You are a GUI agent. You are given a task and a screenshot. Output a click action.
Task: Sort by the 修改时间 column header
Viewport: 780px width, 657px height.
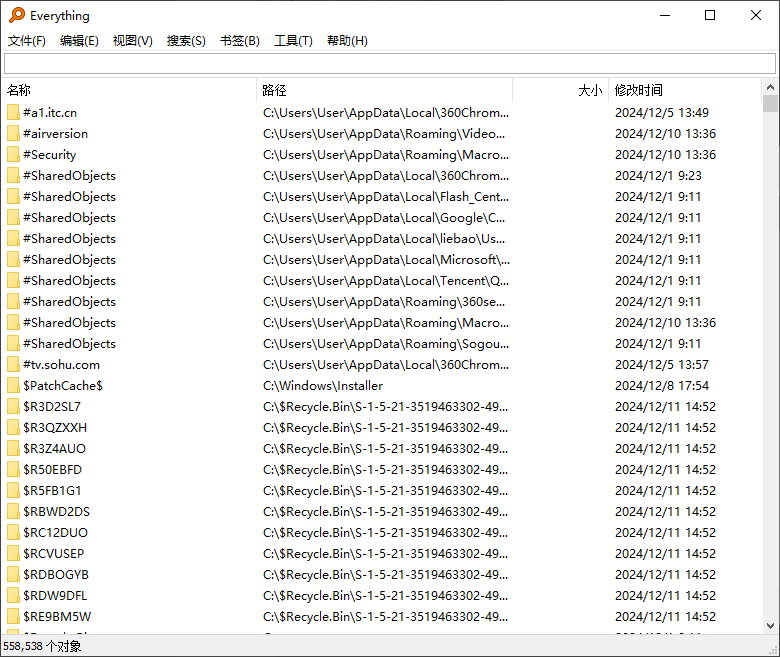(x=685, y=90)
